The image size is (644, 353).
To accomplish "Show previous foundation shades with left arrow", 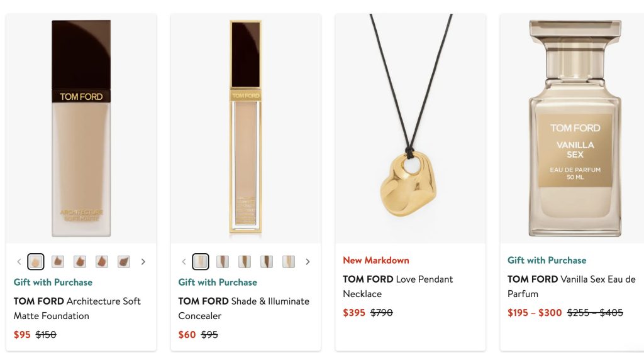I will coord(19,261).
